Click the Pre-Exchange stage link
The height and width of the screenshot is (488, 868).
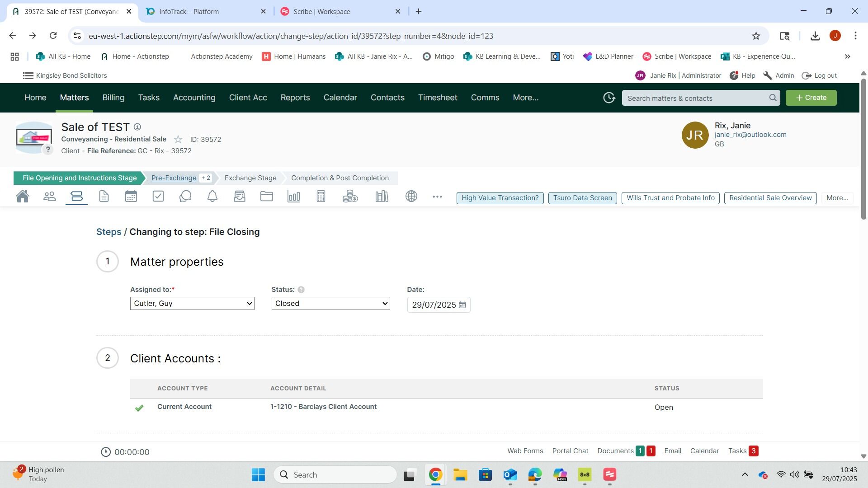[x=174, y=178]
